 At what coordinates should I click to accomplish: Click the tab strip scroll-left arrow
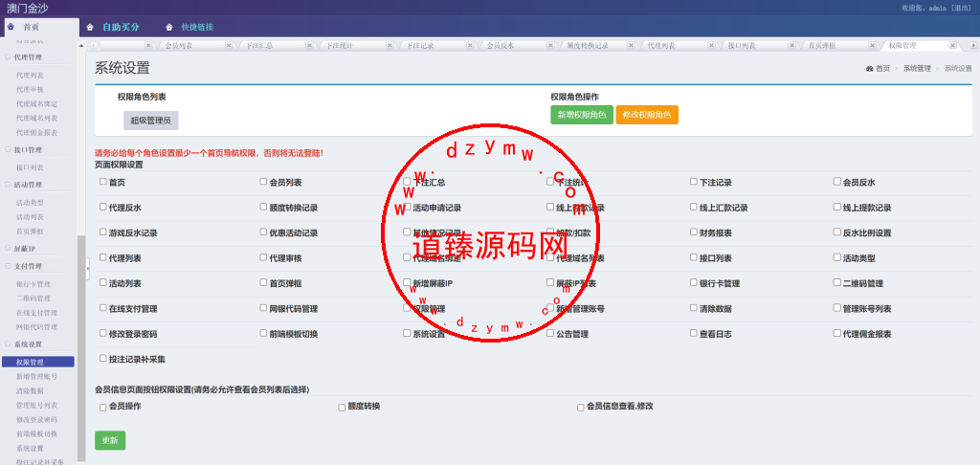click(x=93, y=46)
